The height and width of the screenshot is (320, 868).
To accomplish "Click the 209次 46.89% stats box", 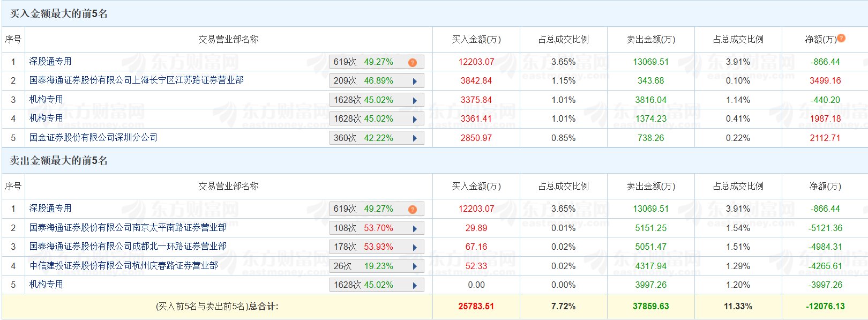I will tap(377, 81).
